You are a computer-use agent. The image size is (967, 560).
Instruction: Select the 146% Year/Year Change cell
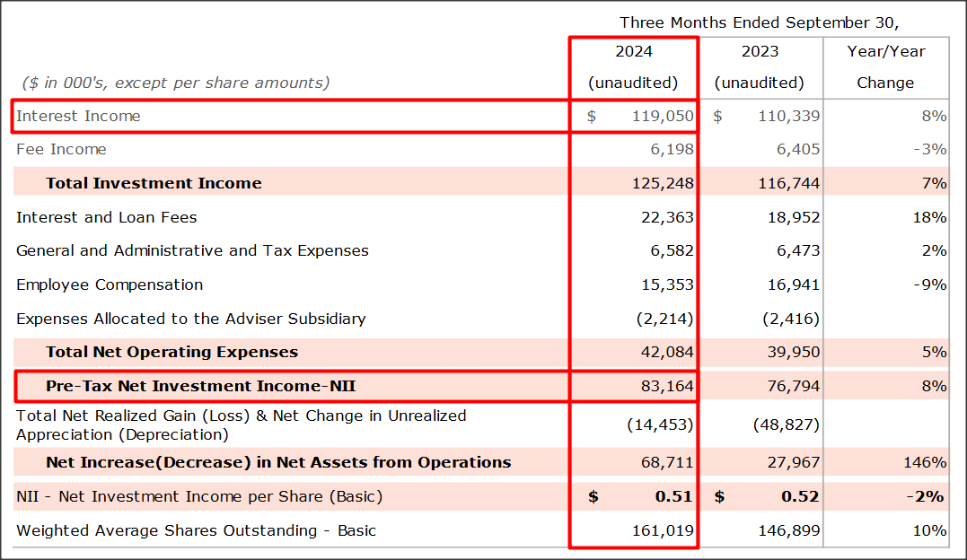pos(926,462)
